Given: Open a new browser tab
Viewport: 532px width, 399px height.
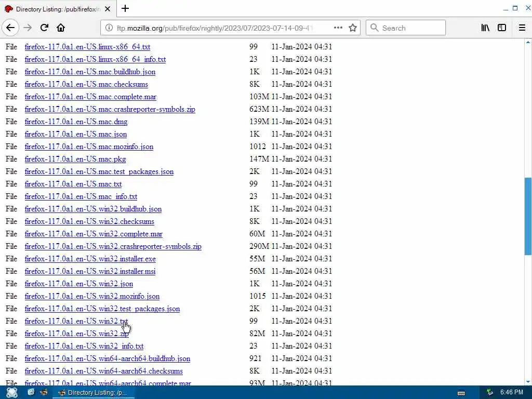Looking at the screenshot, I should pos(125,8).
